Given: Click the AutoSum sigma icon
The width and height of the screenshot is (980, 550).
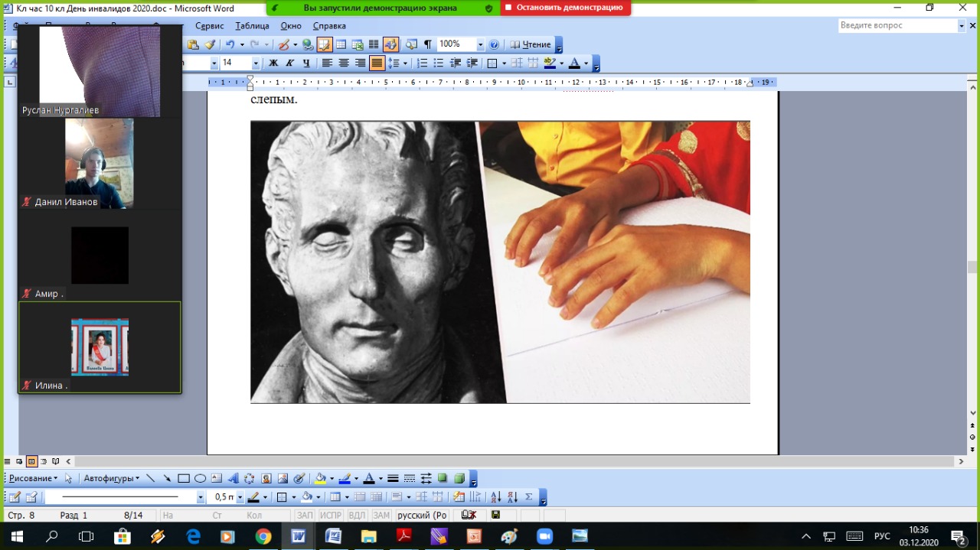Looking at the screenshot, I should coord(529,497).
